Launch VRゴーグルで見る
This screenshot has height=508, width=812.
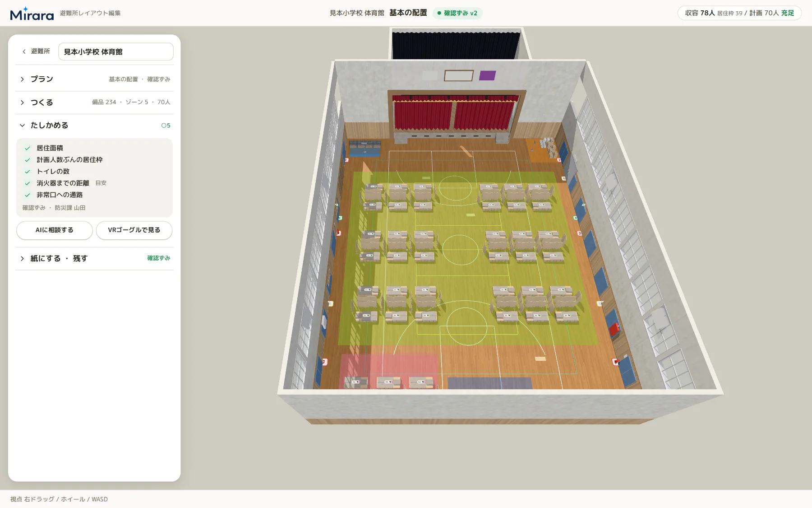click(134, 230)
